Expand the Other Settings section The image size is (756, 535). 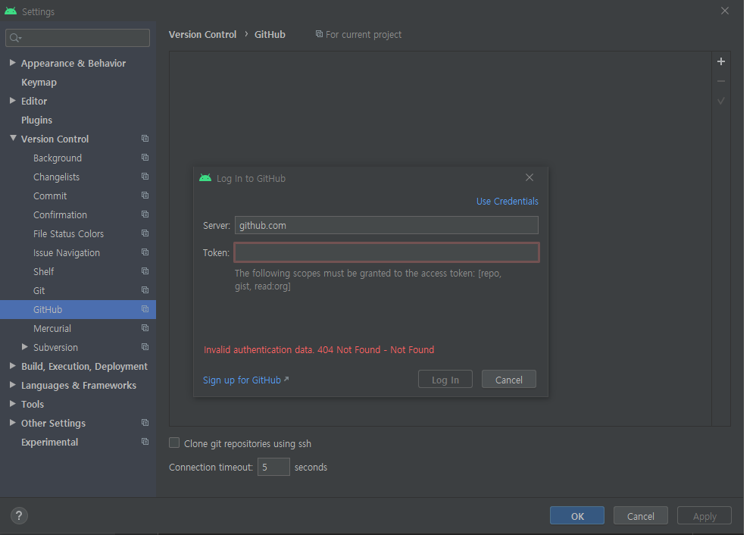point(13,422)
